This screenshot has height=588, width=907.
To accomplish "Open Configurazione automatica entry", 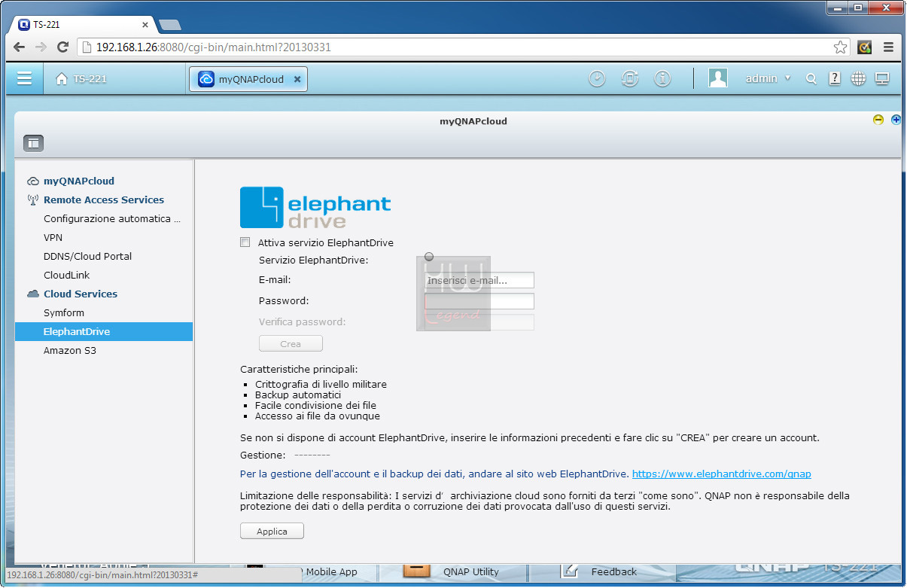I will click(x=112, y=218).
